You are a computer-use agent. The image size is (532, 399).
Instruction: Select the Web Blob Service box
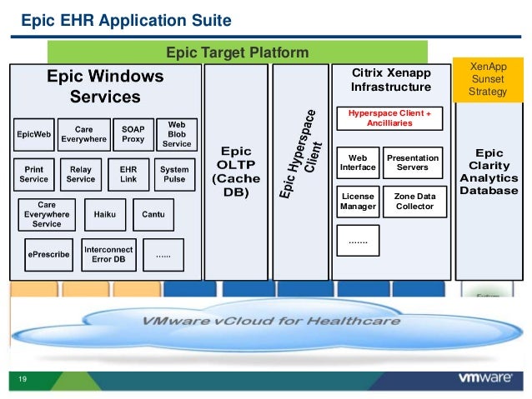point(177,135)
